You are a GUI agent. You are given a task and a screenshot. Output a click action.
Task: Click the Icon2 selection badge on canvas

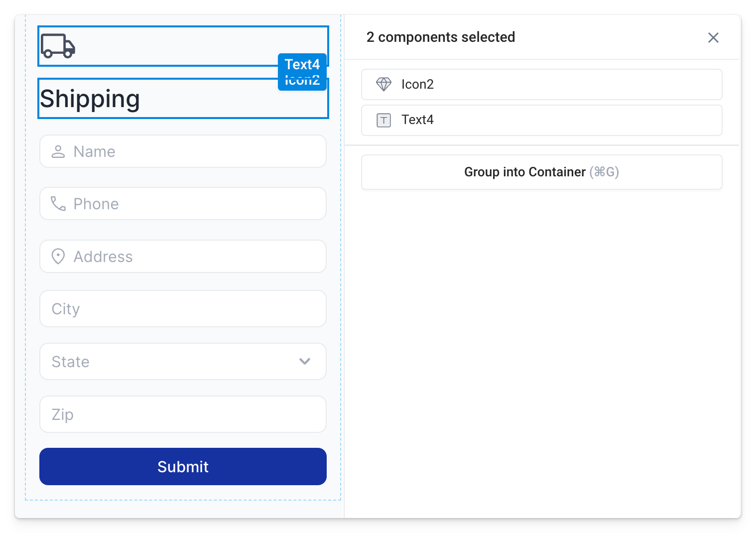pyautogui.click(x=302, y=79)
